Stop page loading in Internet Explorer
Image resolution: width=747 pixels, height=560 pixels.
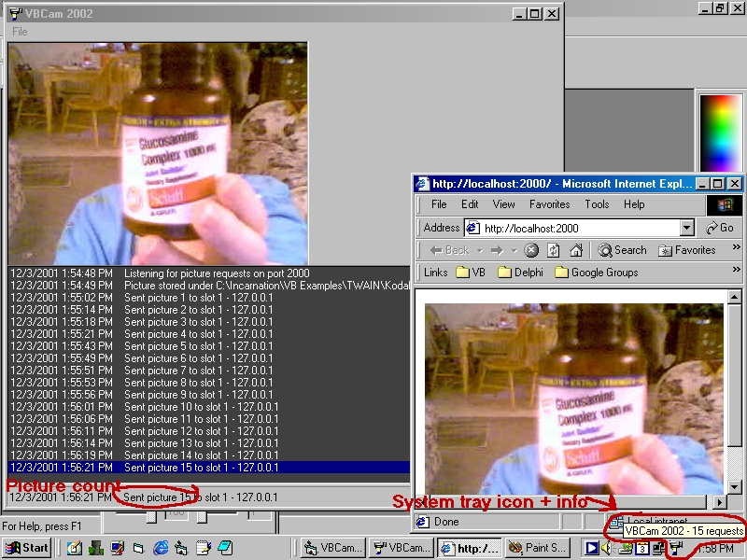tap(531, 250)
